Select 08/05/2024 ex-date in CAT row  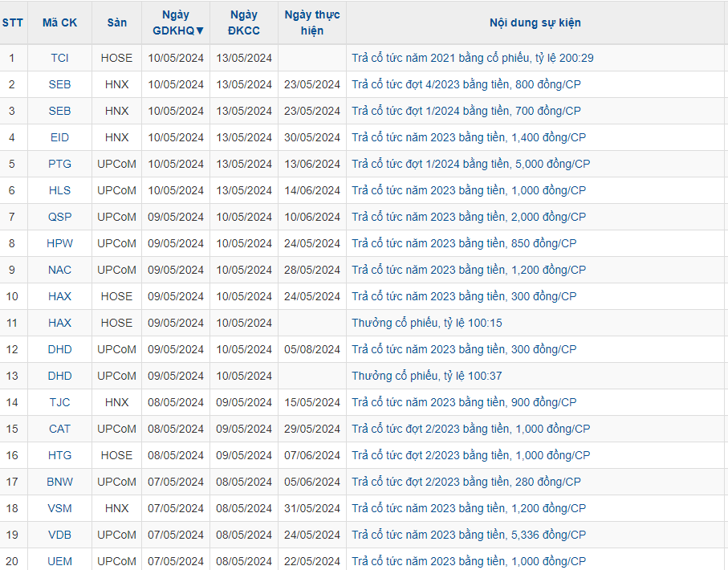pyautogui.click(x=176, y=429)
